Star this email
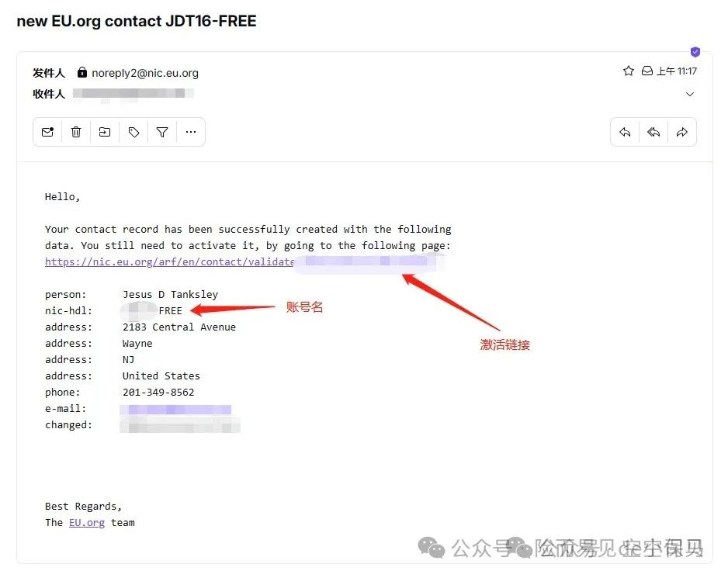Screen dimensions: 728x578 coord(628,71)
